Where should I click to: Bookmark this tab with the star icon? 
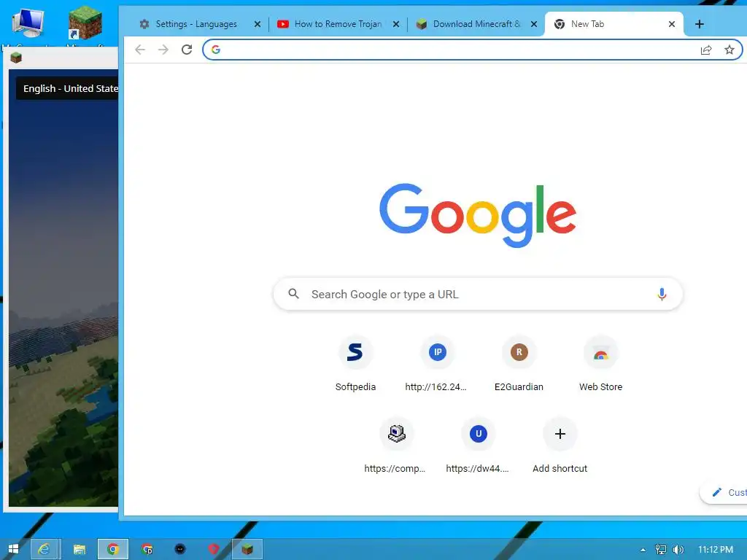pyautogui.click(x=729, y=50)
